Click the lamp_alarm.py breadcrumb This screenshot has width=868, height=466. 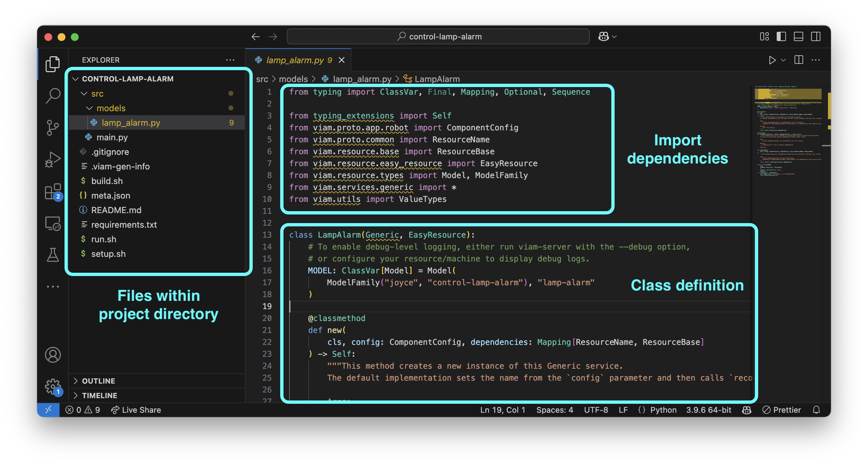tap(357, 79)
